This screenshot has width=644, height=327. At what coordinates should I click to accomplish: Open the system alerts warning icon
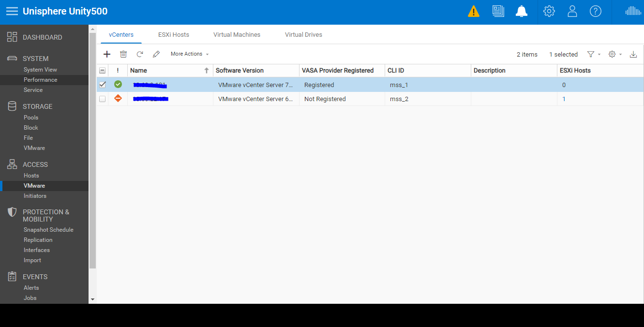[x=474, y=11]
